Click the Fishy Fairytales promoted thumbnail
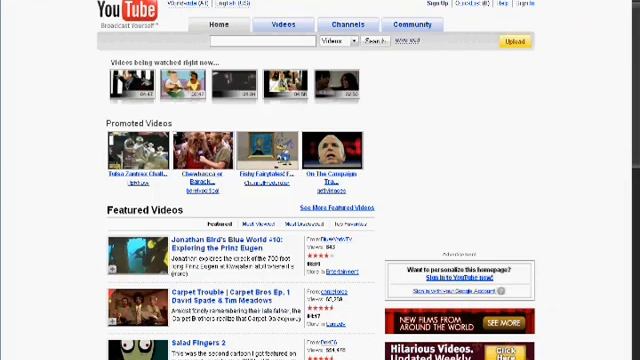The image size is (640, 360). click(x=267, y=150)
